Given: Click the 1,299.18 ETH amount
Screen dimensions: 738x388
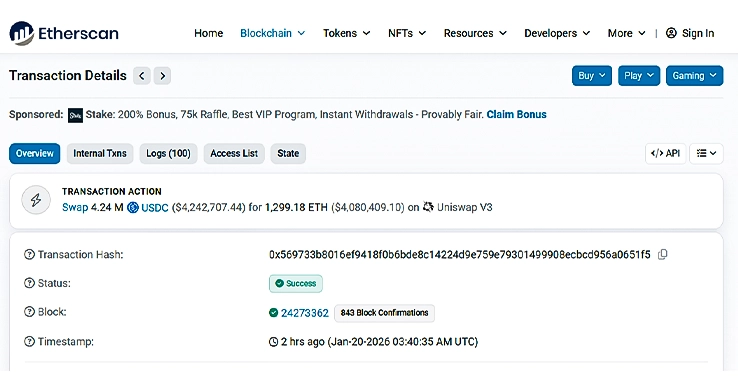Looking at the screenshot, I should coord(296,208).
